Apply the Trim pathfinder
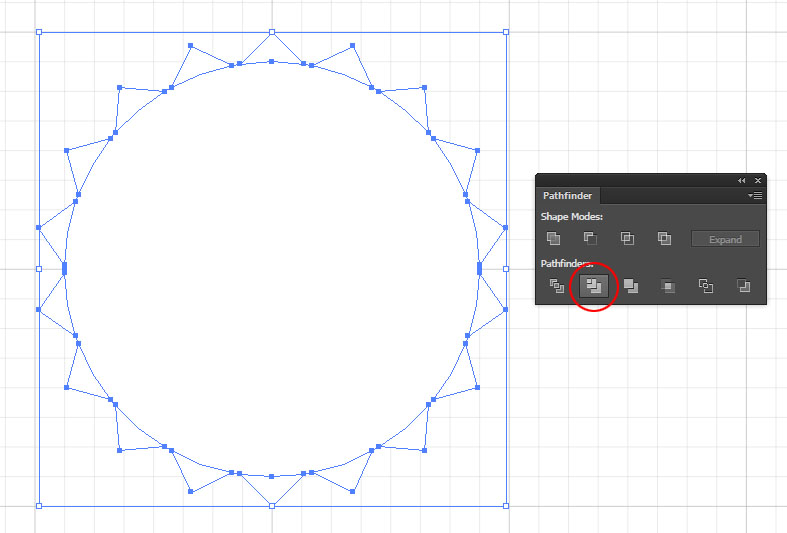Screen dimensions: 787x533 [594, 286]
